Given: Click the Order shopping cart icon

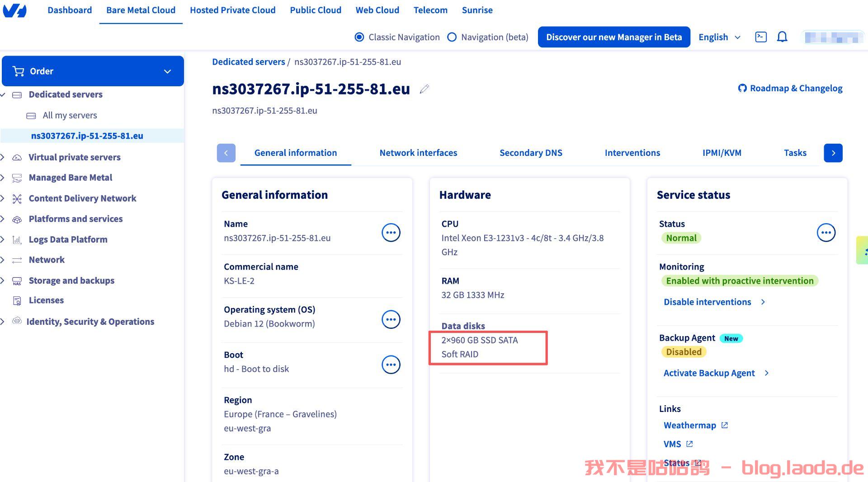Looking at the screenshot, I should click(19, 71).
